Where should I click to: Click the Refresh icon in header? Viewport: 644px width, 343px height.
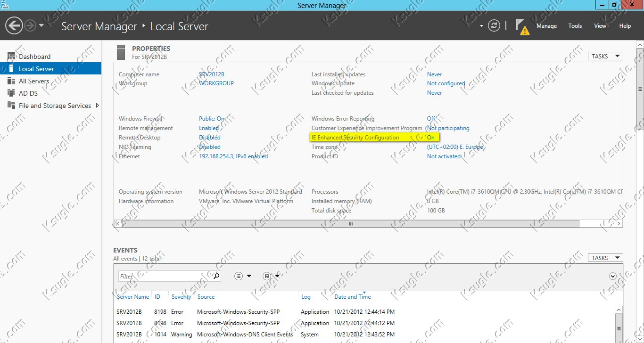click(494, 25)
